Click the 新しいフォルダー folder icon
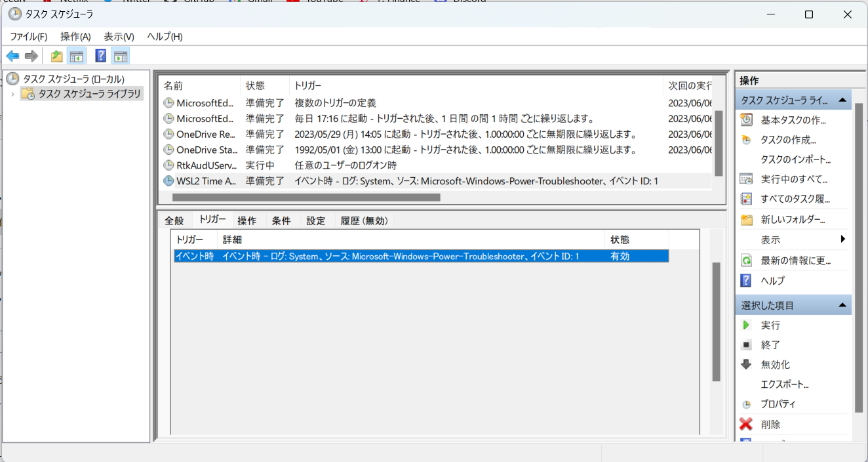 [746, 220]
